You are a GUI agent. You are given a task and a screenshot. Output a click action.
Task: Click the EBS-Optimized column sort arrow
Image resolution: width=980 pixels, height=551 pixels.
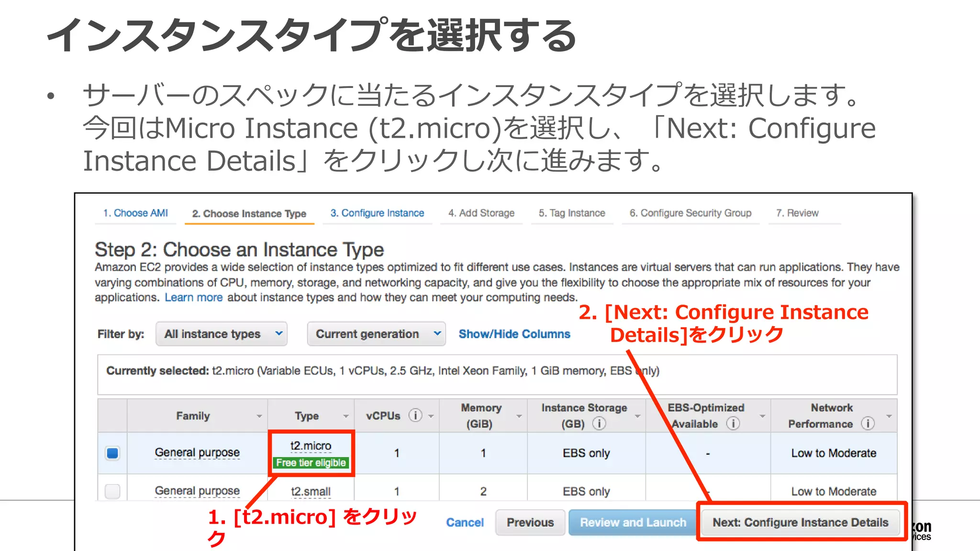[x=762, y=416]
